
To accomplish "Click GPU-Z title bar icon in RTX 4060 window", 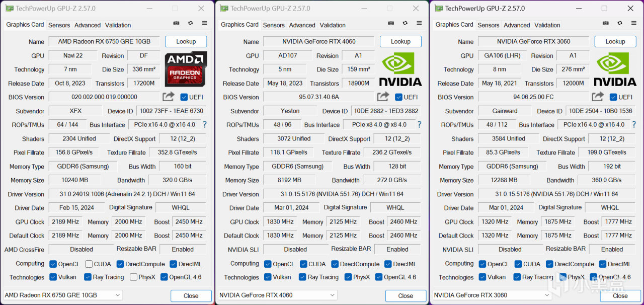I will [x=224, y=9].
